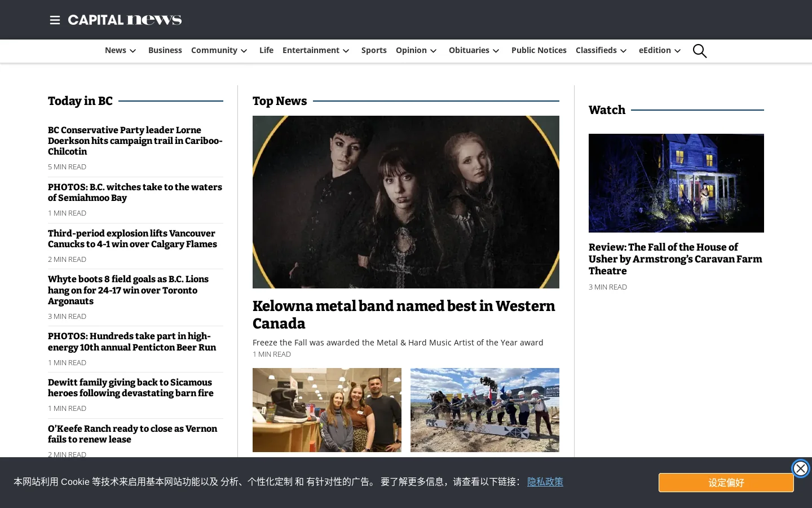Open Penticton Beer Run photos article

(x=132, y=341)
